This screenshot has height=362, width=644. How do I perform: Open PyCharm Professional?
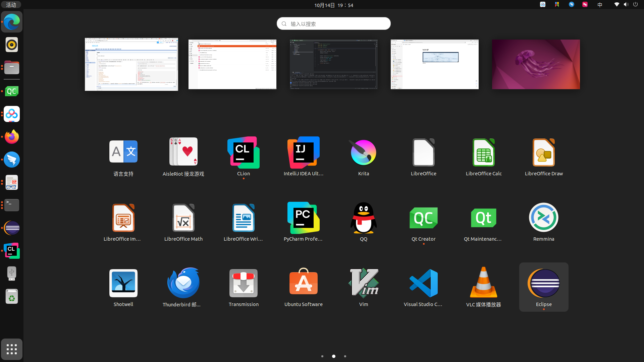point(304,222)
